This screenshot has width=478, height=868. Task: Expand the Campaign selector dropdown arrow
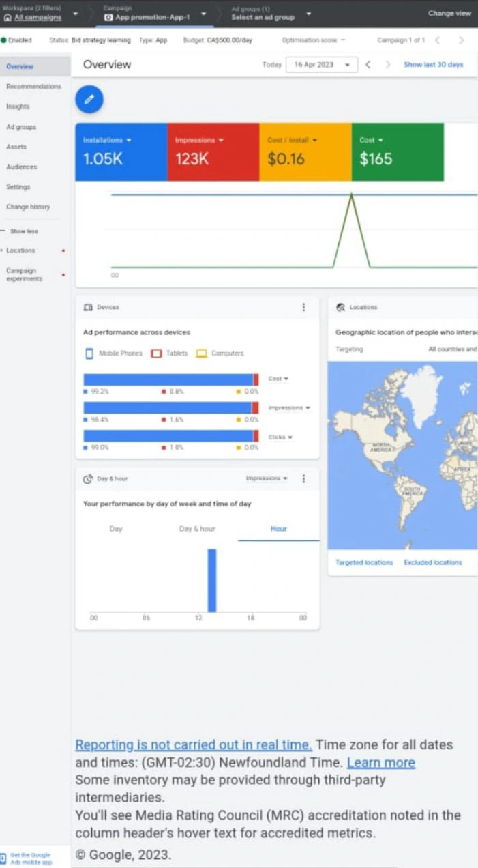(x=203, y=14)
